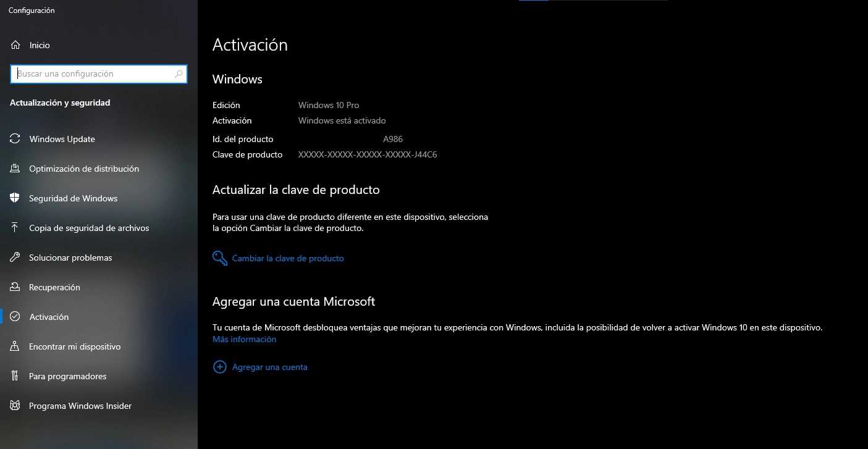Click the Encontrar mi dispositivo icon
This screenshot has width=868, height=449.
pos(15,346)
